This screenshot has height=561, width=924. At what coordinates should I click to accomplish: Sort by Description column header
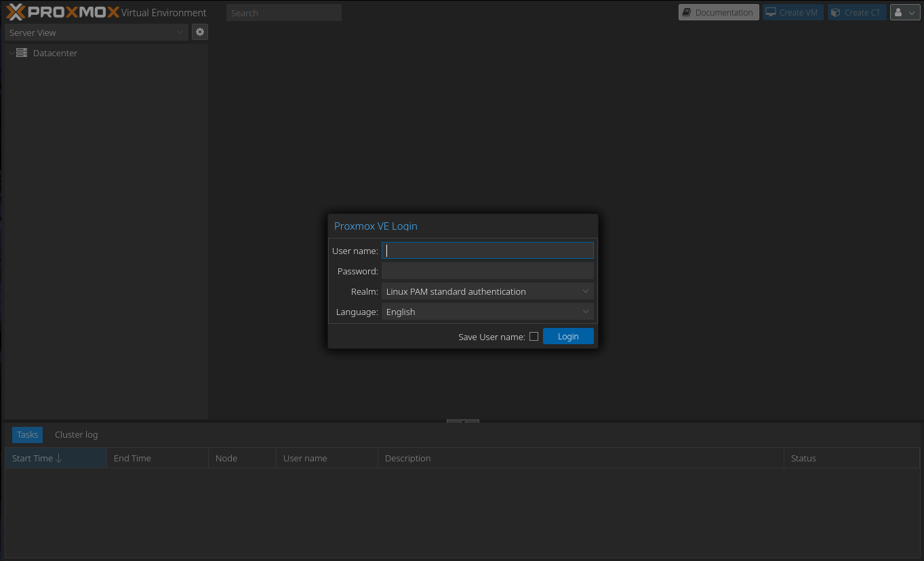point(580,458)
